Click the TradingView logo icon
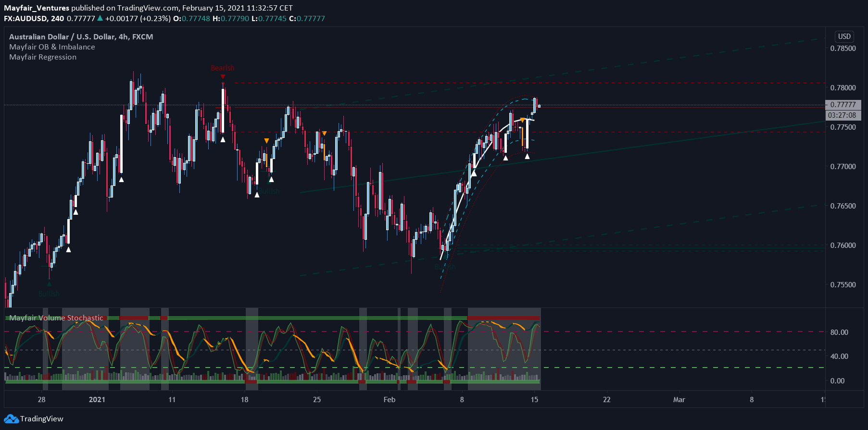868x430 pixels. point(11,419)
